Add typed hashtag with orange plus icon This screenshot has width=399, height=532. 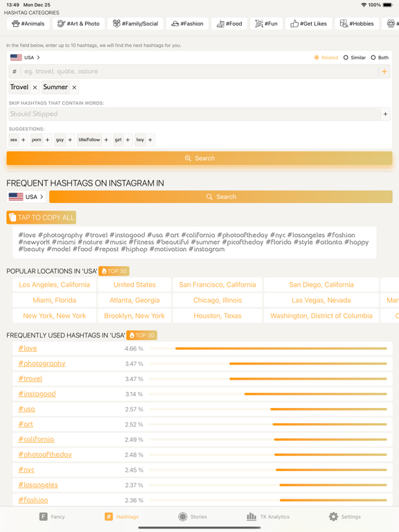384,71
